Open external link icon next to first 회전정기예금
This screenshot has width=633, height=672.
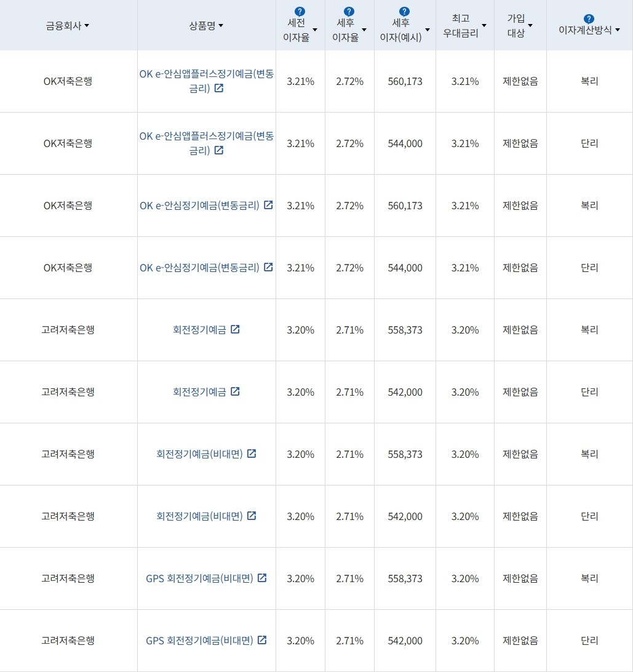[235, 330]
